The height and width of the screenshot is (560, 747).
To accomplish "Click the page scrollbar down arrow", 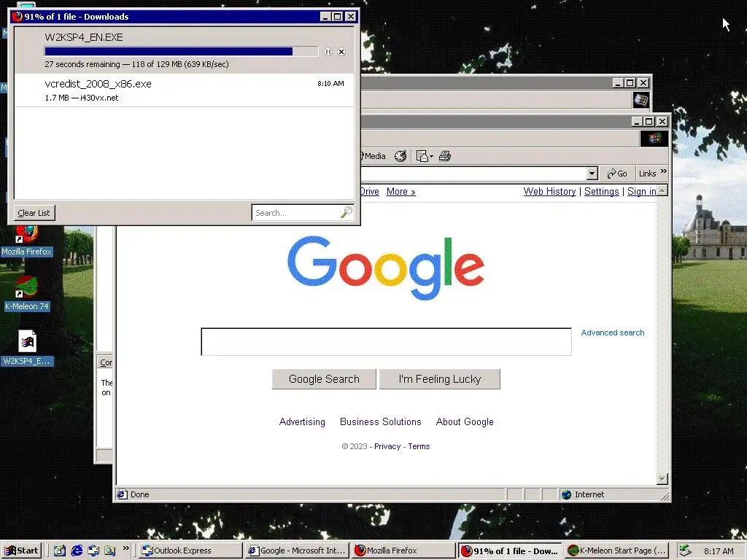I will 662,478.
